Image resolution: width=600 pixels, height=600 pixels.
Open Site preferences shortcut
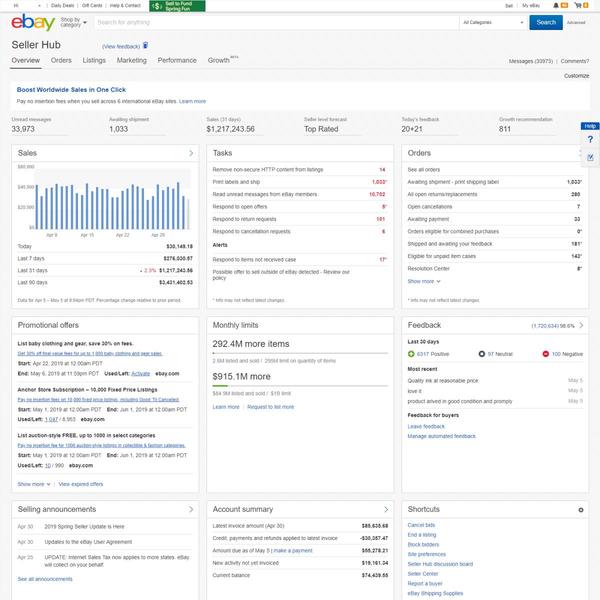(x=427, y=554)
